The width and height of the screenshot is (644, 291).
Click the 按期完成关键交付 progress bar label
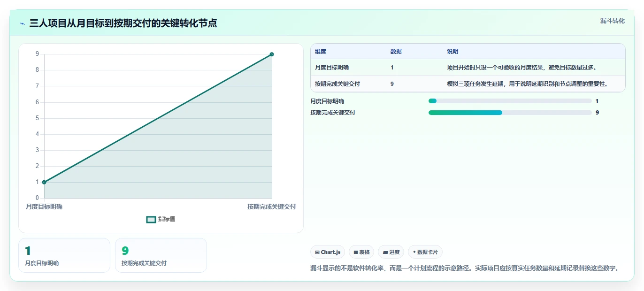tap(333, 113)
